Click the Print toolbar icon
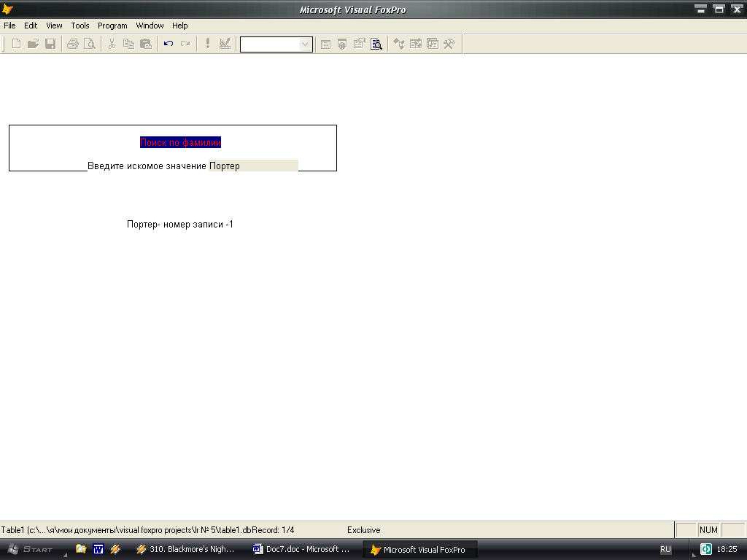Viewport: 747px width, 560px height. (73, 44)
